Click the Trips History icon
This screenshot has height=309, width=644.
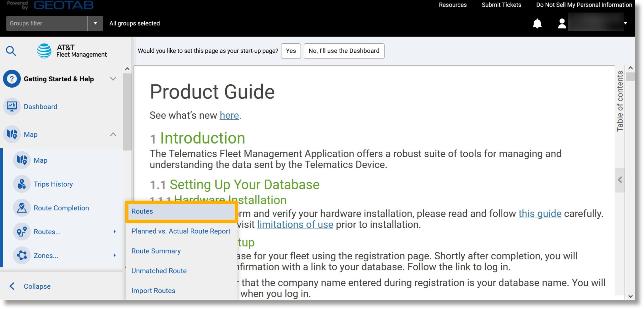pos(22,184)
